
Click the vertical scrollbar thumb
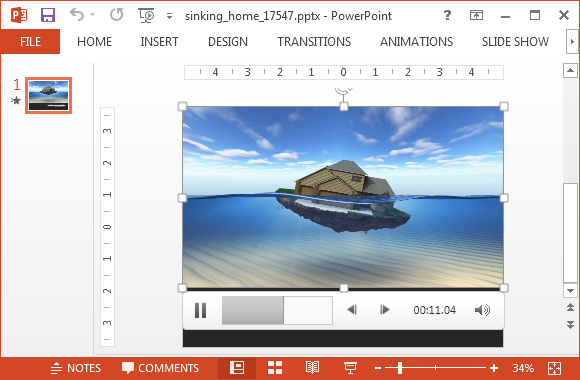pyautogui.click(x=570, y=233)
